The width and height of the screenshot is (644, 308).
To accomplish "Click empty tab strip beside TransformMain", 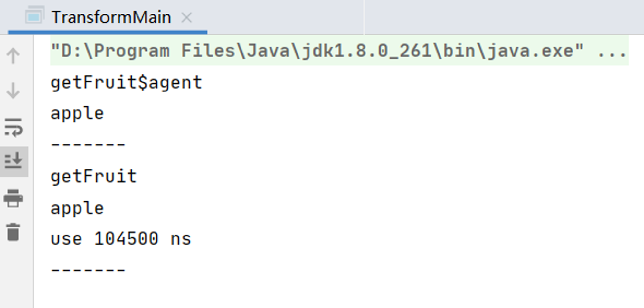I will 504,17.
